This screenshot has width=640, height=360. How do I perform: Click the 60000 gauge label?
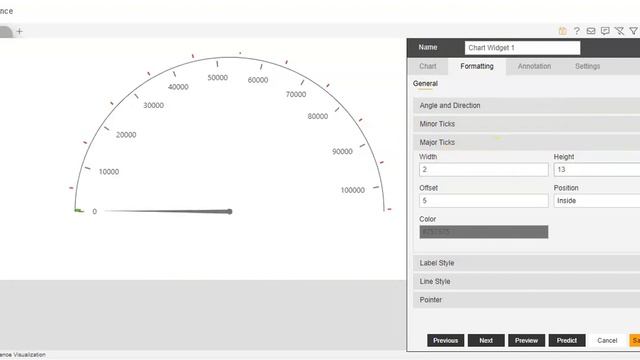(x=258, y=80)
